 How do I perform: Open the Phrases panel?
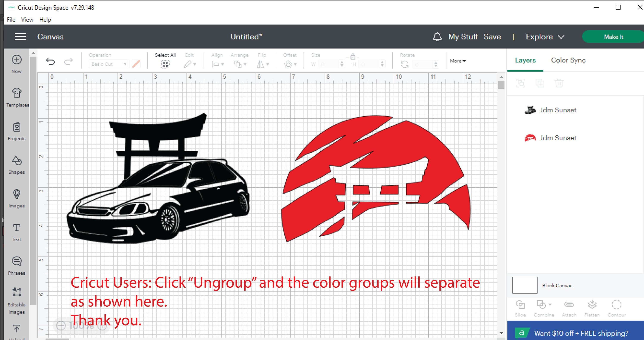coord(17,266)
